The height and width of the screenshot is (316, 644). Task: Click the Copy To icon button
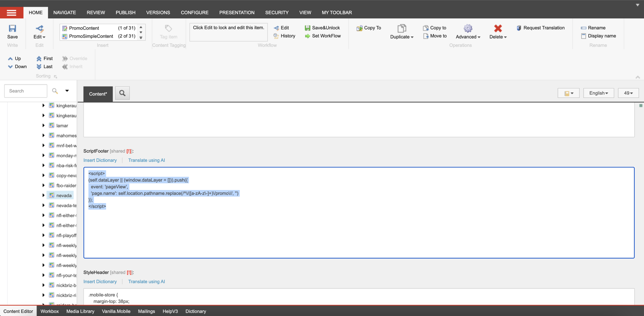369,28
